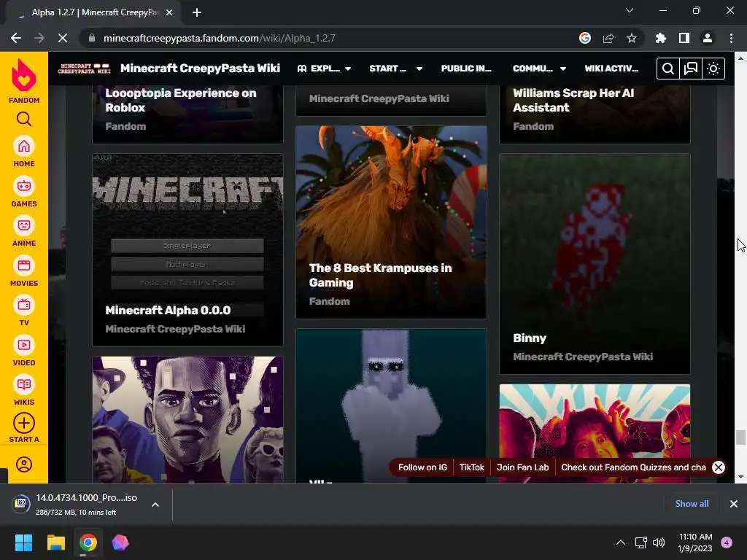
Task: Open the Chrome extensions puzzle icon
Action: [x=661, y=38]
